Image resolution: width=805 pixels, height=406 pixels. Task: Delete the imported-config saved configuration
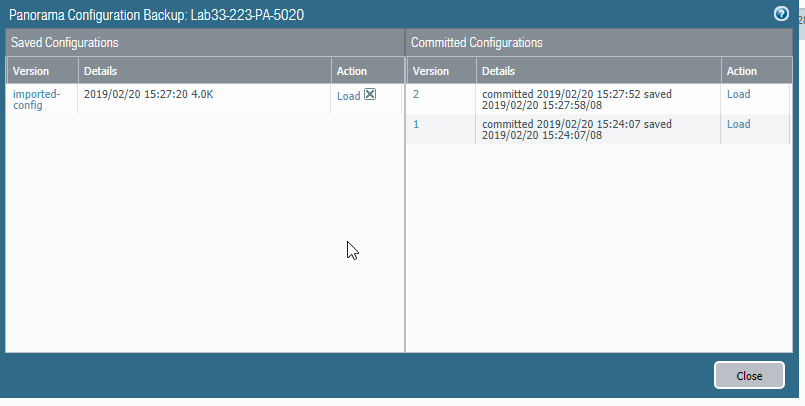370,94
